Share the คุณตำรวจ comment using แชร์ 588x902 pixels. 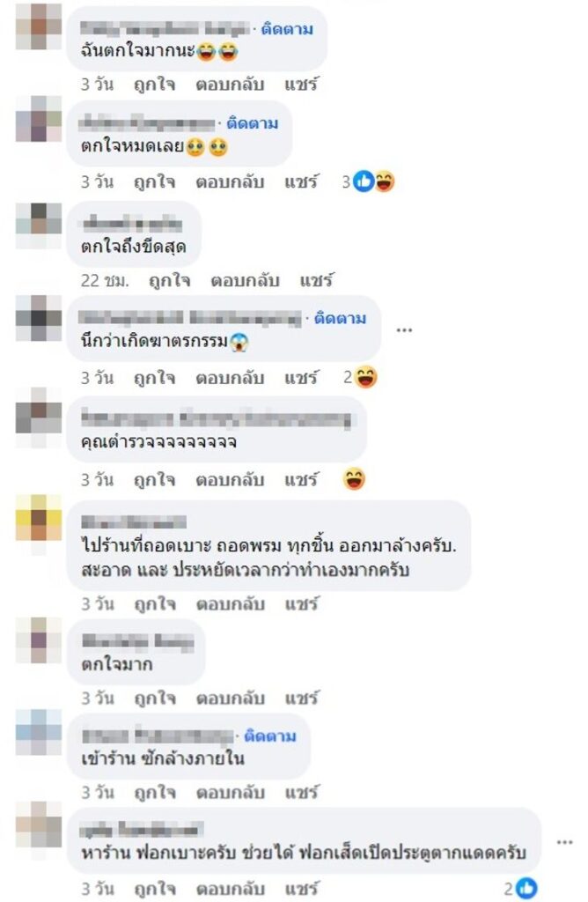point(301,480)
